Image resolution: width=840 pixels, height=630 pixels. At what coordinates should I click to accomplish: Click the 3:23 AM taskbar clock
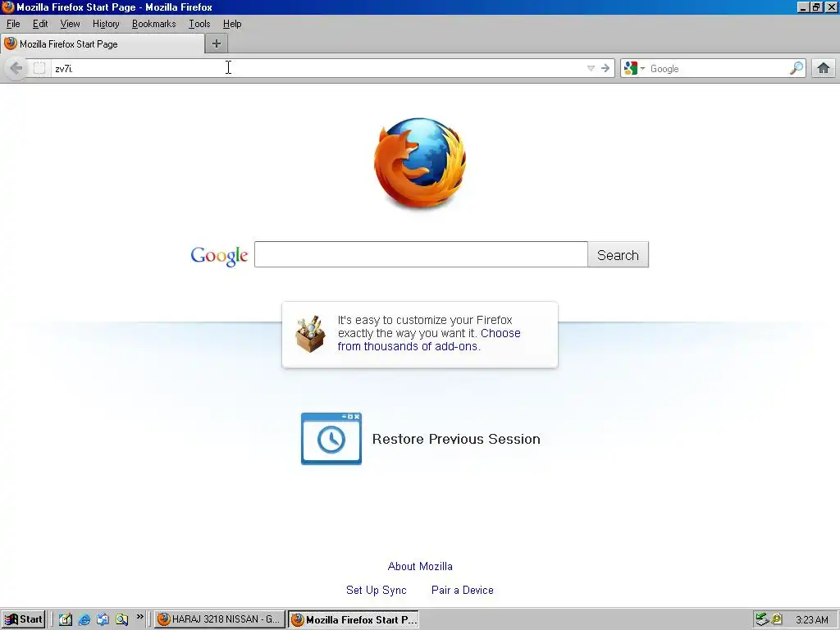[811, 620]
